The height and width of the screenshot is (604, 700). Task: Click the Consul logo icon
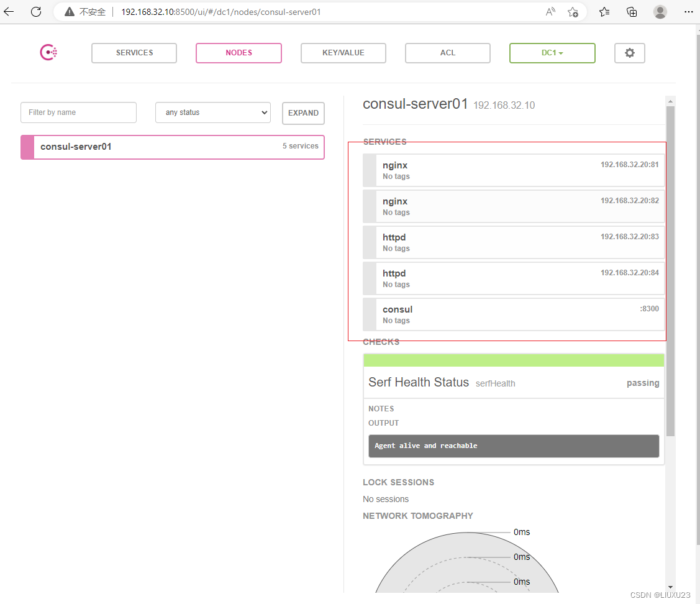pos(48,52)
